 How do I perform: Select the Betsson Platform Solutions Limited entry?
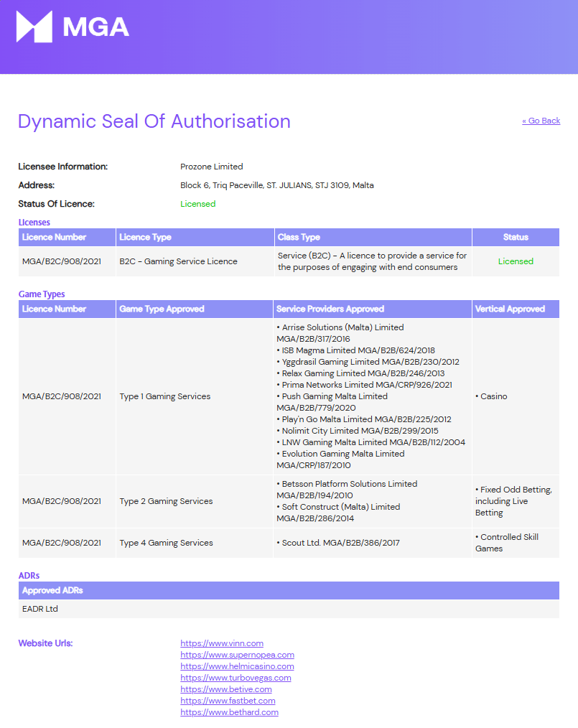[x=348, y=490]
